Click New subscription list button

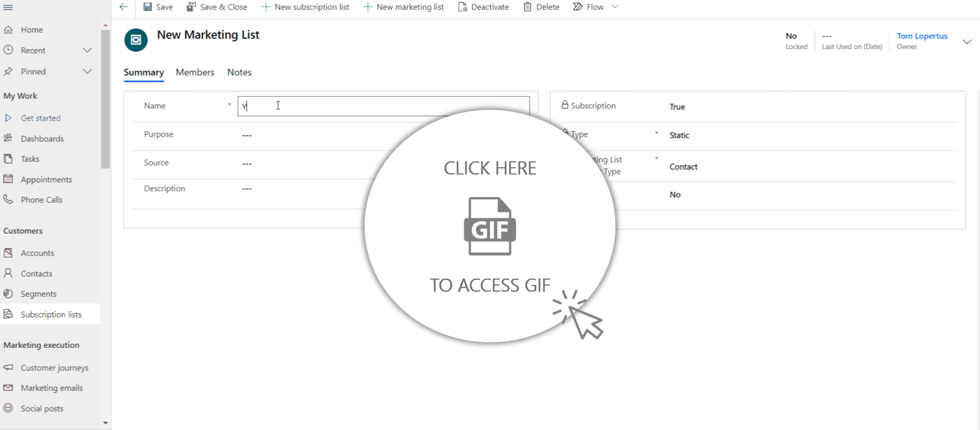(x=305, y=7)
